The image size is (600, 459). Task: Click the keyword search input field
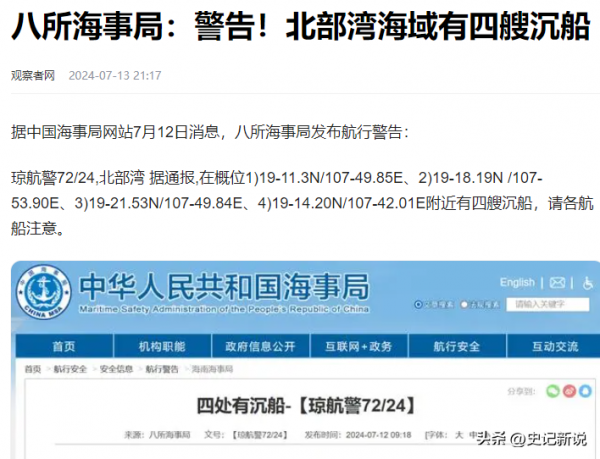[x=545, y=304]
